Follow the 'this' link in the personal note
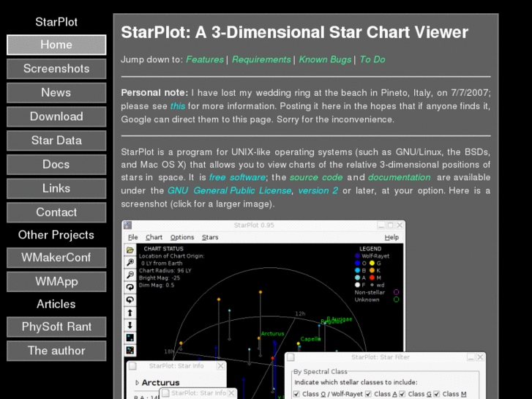Screen dimensions: 532x399 tap(177, 106)
